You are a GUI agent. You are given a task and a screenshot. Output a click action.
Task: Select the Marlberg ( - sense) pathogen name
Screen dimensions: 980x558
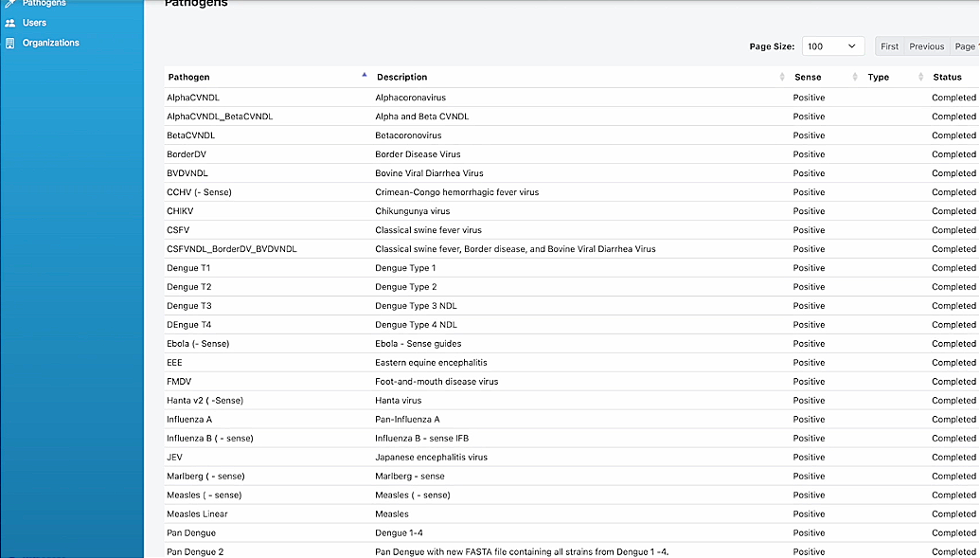point(205,476)
